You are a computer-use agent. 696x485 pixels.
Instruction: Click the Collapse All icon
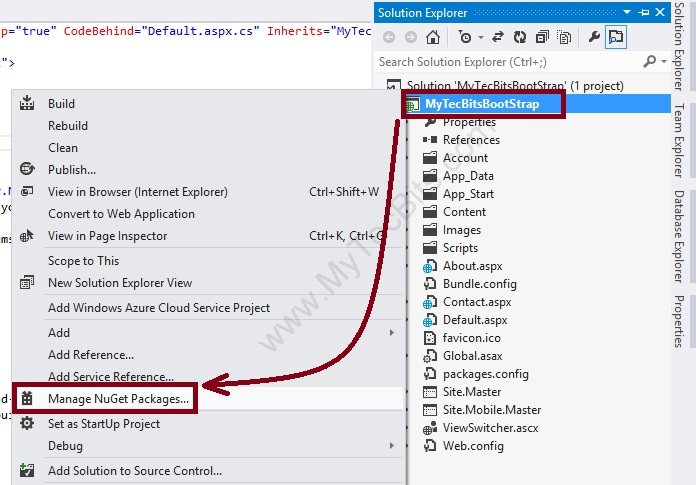click(542, 37)
